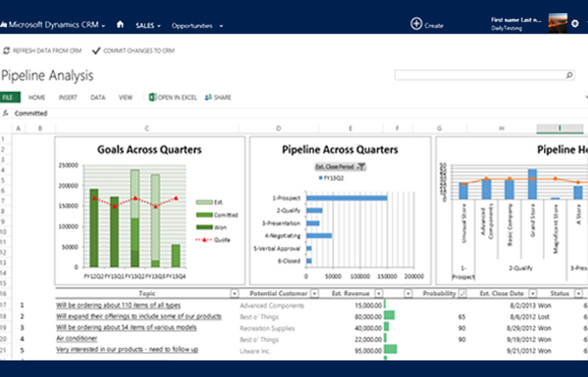
Task: Select highlighted column I header
Action: 560,128
